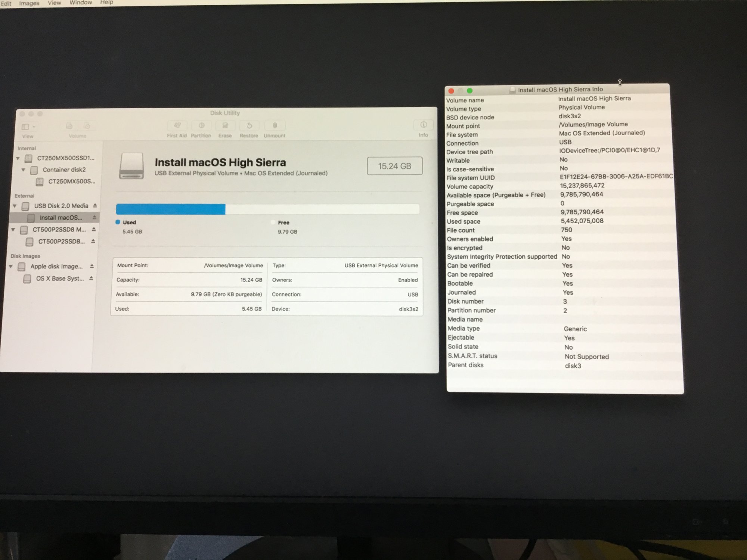Viewport: 747px width, 560px height.
Task: Click the Partition toolbar icon
Action: [201, 126]
